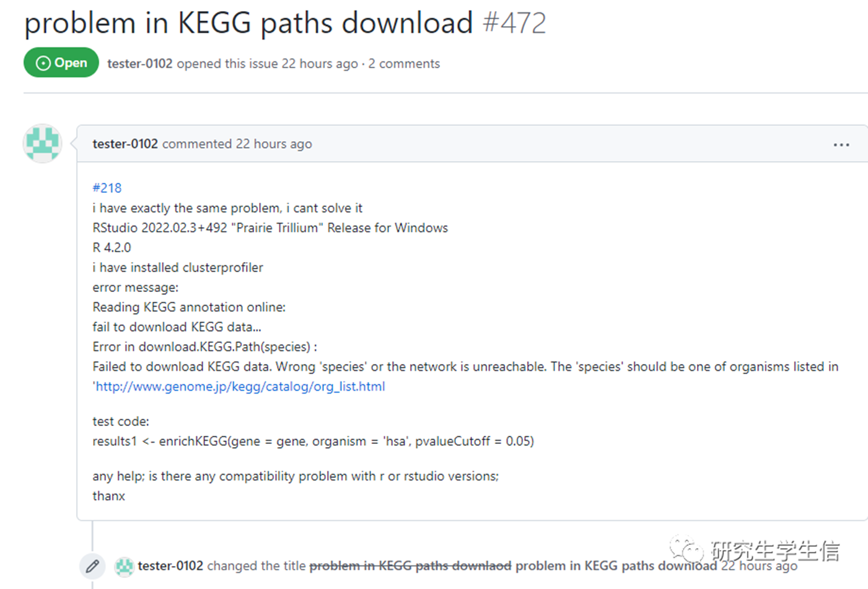This screenshot has width=868, height=589.
Task: Open the genome.jp KEGG org_list link
Action: [240, 386]
